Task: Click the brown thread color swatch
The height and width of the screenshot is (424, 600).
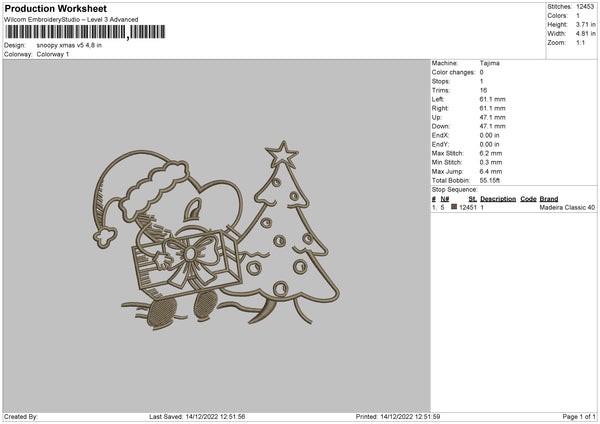Action: (x=454, y=207)
